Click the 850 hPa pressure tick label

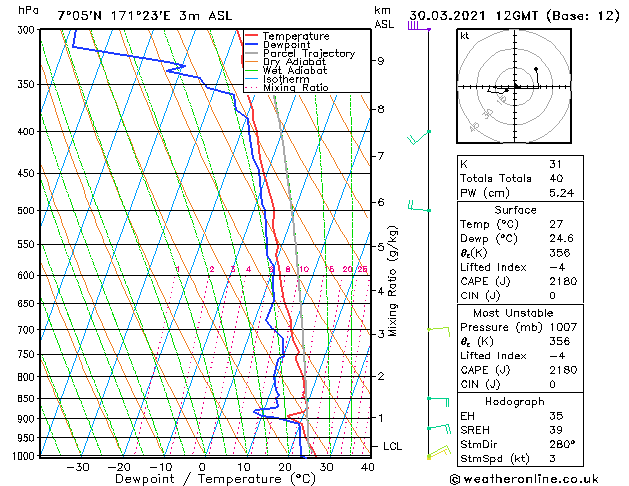[x=26, y=399]
